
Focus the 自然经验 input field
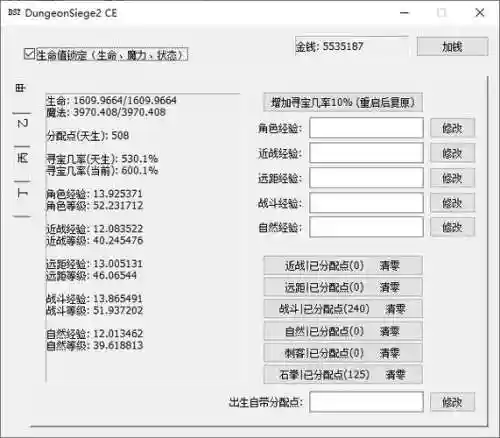366,227
